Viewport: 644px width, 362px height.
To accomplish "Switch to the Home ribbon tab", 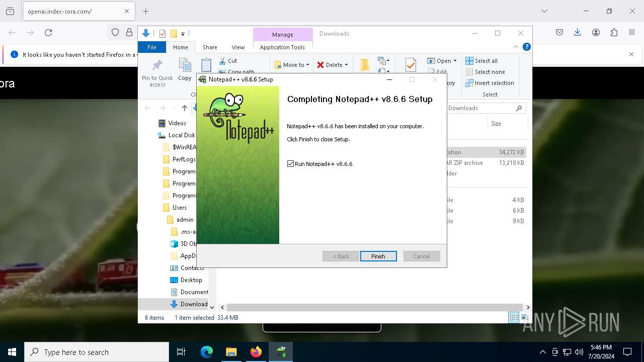I will click(181, 47).
